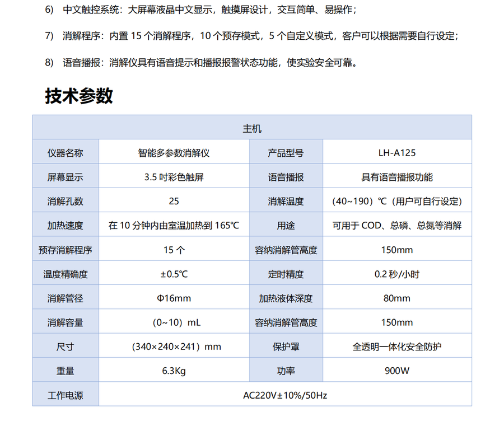Click the 温度精确度 label cell

click(x=66, y=273)
